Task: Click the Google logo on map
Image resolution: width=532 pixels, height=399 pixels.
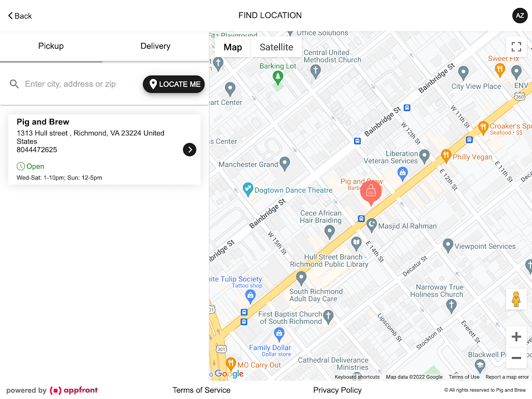Action: [x=229, y=374]
